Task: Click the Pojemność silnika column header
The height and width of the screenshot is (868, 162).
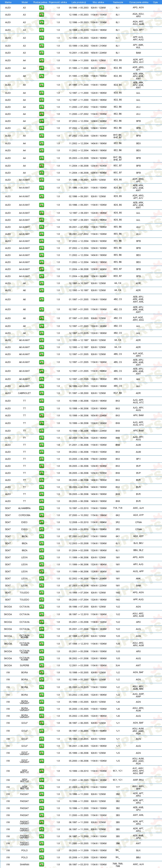Action: [58, 2]
